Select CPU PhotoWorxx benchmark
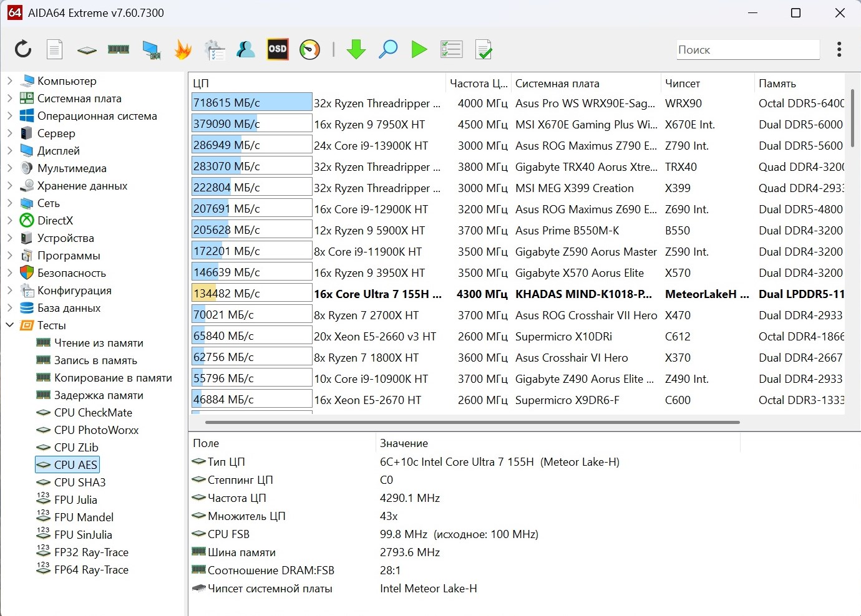 pos(96,430)
